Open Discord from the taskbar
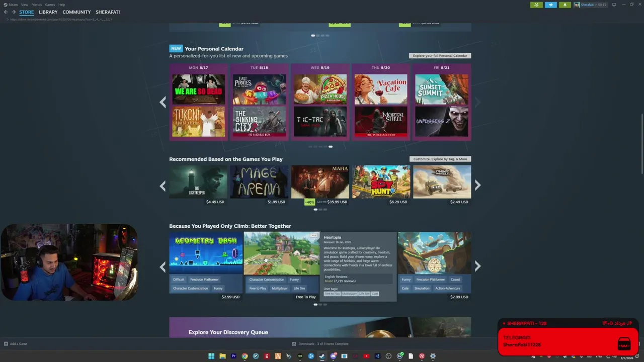Viewport: 644px width, 362px height. point(333,356)
